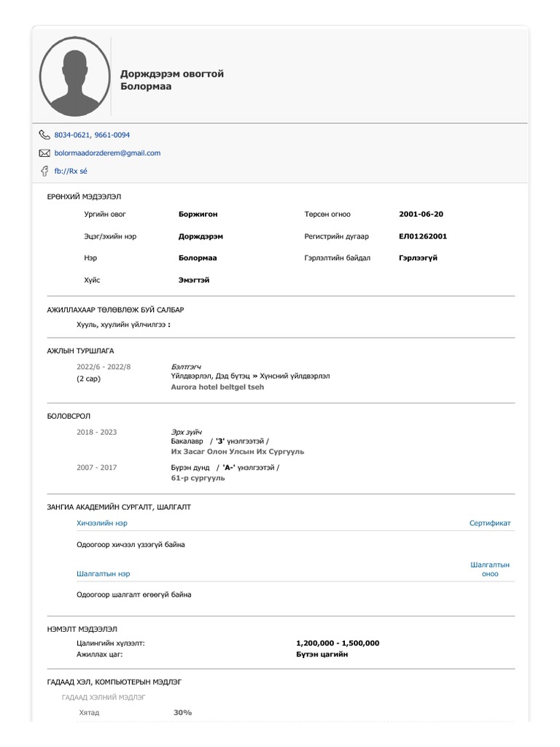The width and height of the screenshot is (560, 747).
Task: Select the duration text (2 сар)
Action: click(x=88, y=379)
